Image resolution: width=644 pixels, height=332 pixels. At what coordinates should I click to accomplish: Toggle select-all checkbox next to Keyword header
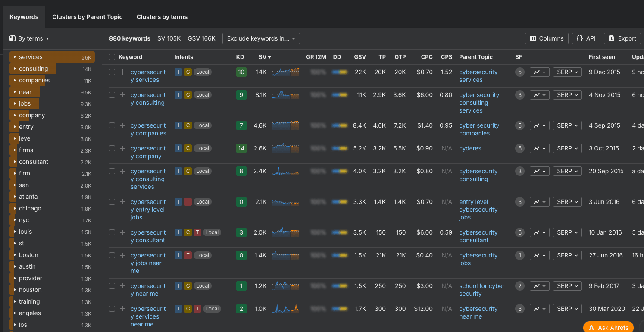click(x=112, y=57)
